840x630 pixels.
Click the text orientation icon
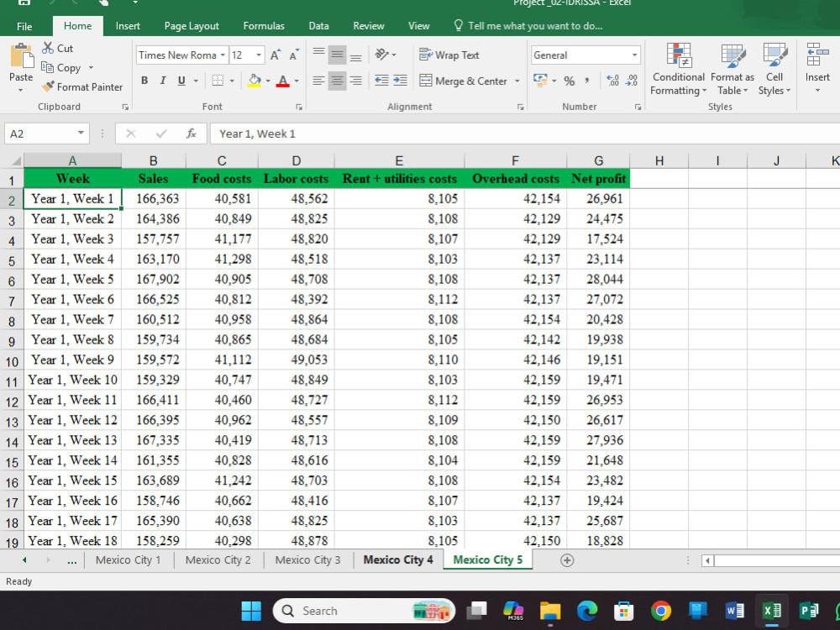(382, 54)
